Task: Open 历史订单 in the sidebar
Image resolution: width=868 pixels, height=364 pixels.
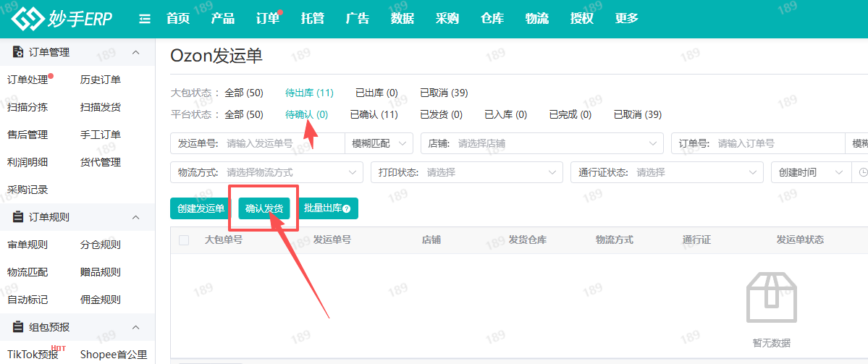Action: pos(100,80)
